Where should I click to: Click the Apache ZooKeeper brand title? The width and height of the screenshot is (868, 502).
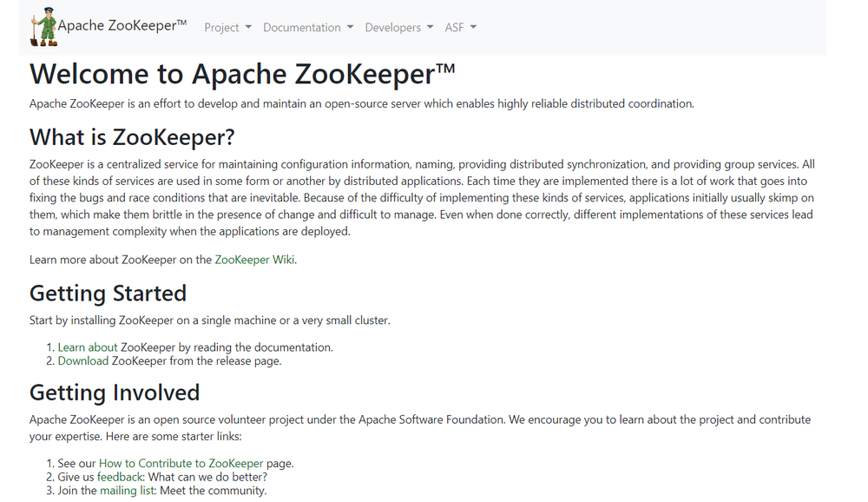[x=122, y=25]
